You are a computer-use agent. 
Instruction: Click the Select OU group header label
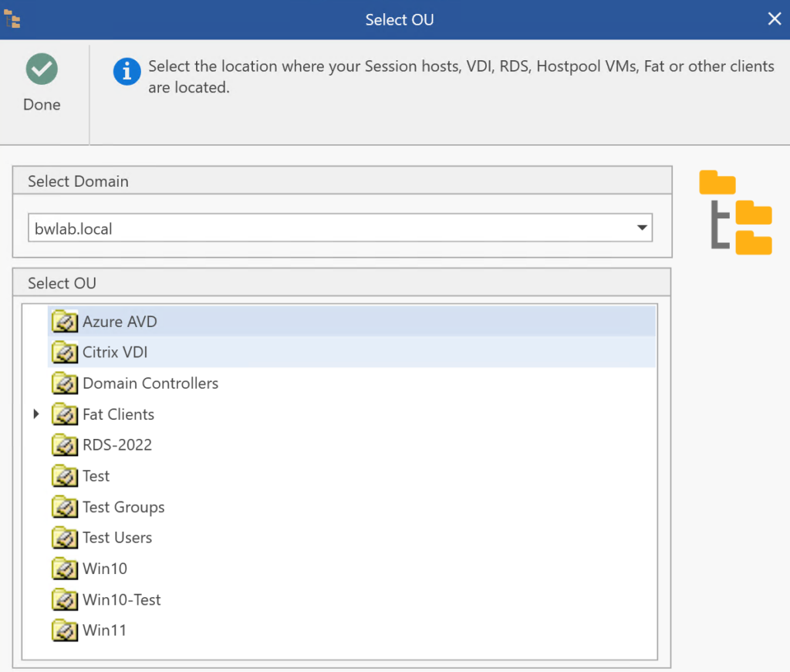(62, 282)
